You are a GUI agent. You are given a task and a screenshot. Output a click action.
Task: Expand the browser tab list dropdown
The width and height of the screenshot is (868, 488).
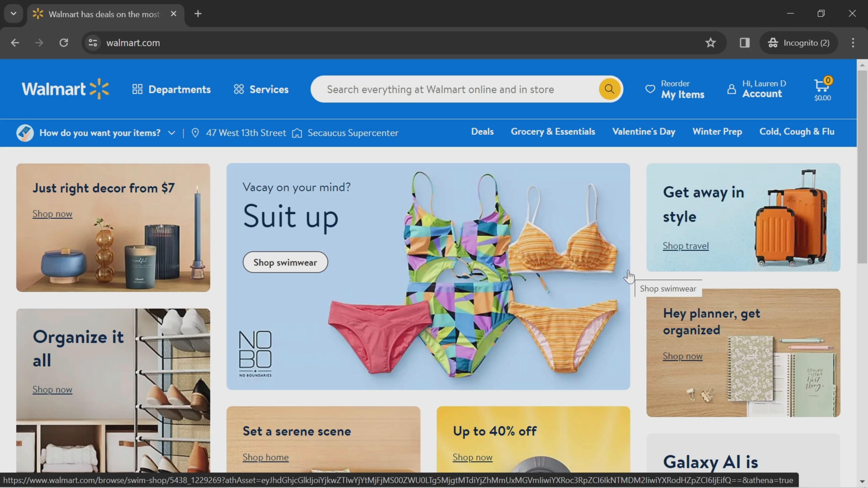[x=13, y=13]
